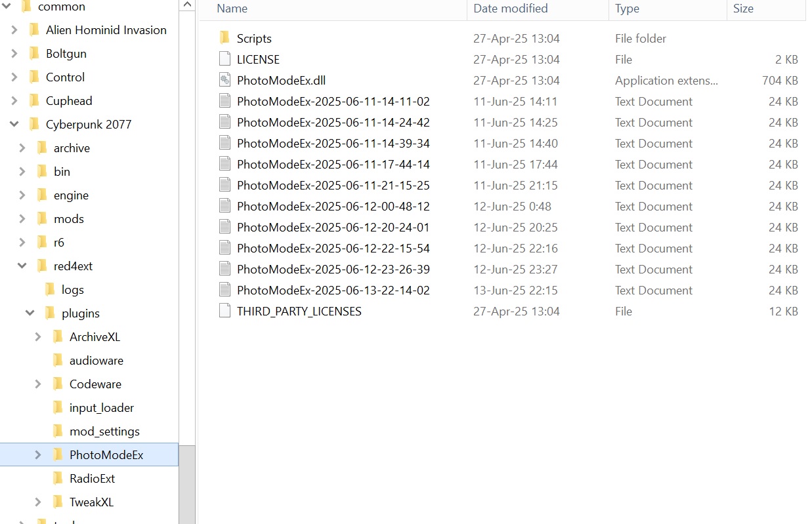This screenshot has width=812, height=524.
Task: Click icon of PhotoModeEx-2025-06-12-22-15-54 log
Action: coord(224,248)
